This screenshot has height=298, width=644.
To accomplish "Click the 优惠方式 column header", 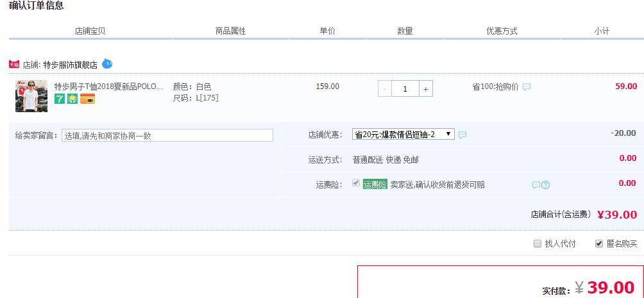I will pos(502,31).
